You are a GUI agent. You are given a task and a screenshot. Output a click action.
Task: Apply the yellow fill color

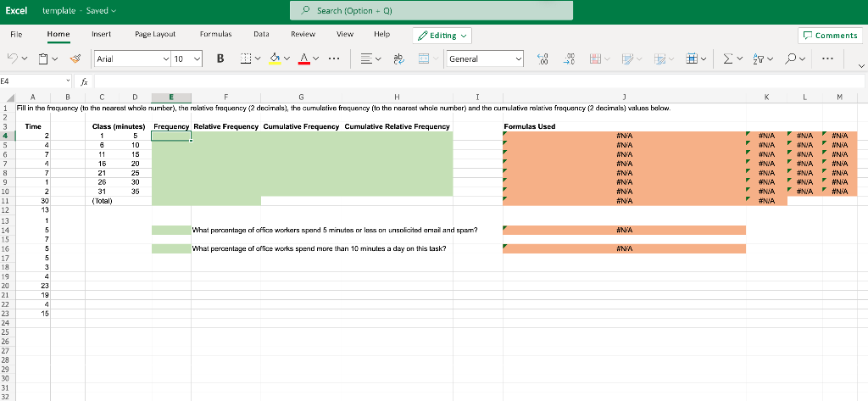tap(275, 58)
